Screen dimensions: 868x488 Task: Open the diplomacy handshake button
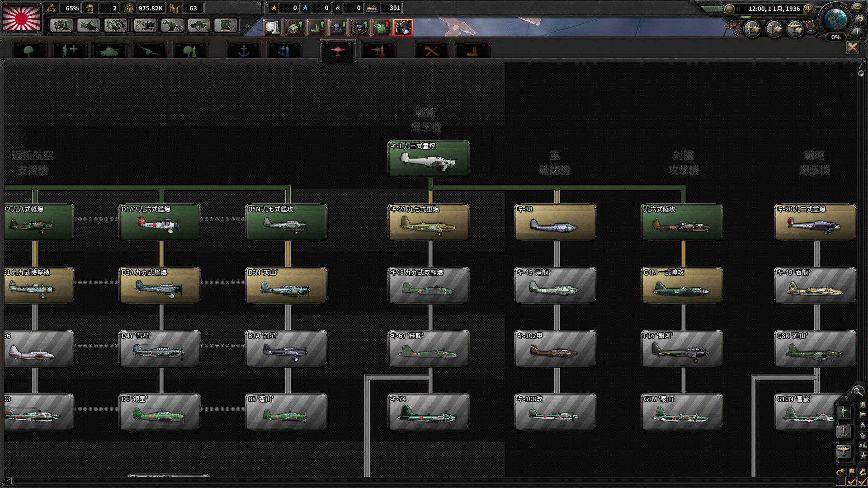(x=88, y=26)
